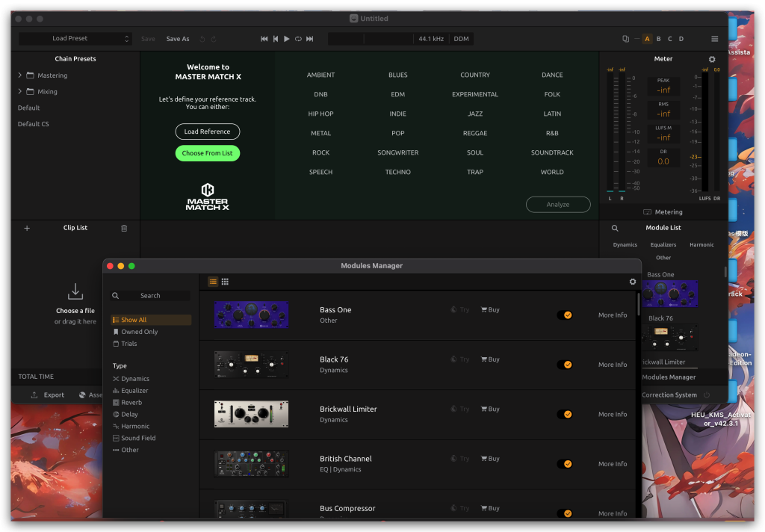Select Show All filter in Modules Manager
The image size is (765, 532).
click(x=151, y=320)
